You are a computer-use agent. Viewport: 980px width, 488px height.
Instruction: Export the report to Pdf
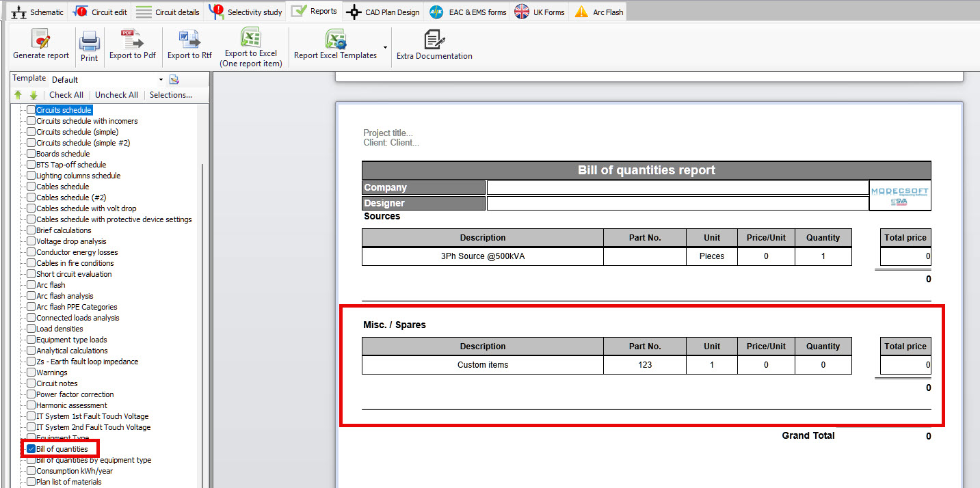click(x=132, y=40)
